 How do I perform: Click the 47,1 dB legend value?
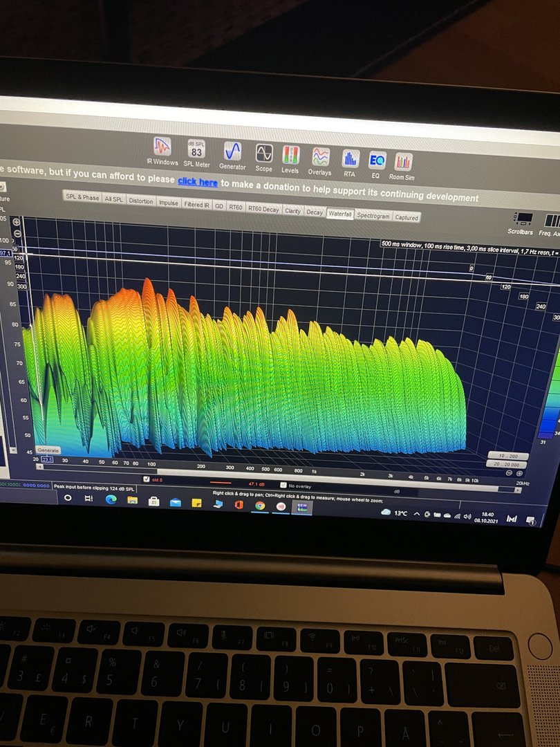tap(256, 484)
